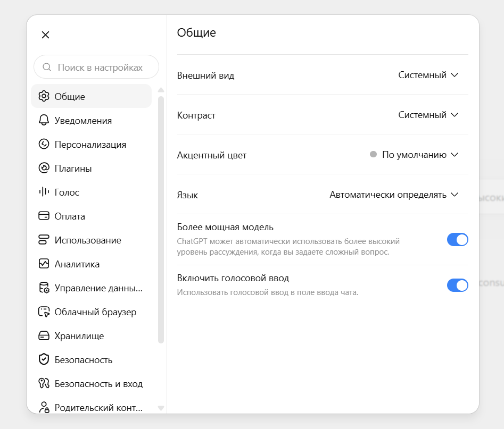Click the chevron next to По умолчанию
Image resolution: width=504 pixels, height=429 pixels.
pyautogui.click(x=454, y=155)
